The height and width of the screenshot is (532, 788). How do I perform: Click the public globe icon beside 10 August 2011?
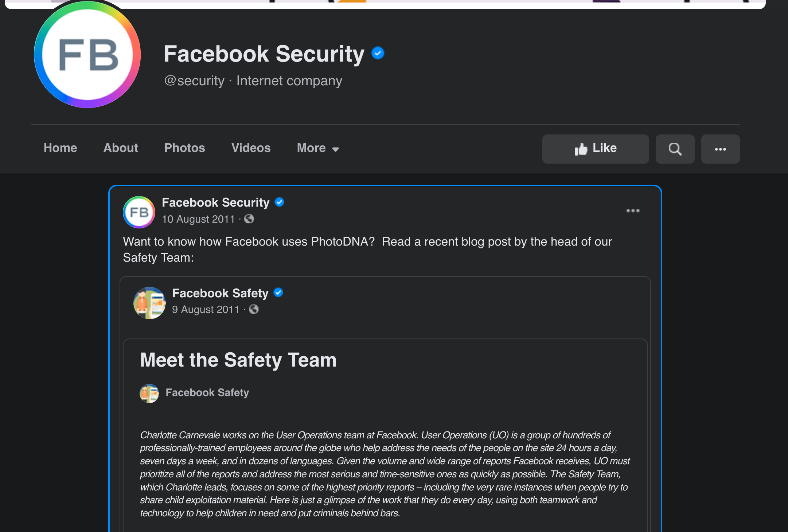[x=249, y=219]
